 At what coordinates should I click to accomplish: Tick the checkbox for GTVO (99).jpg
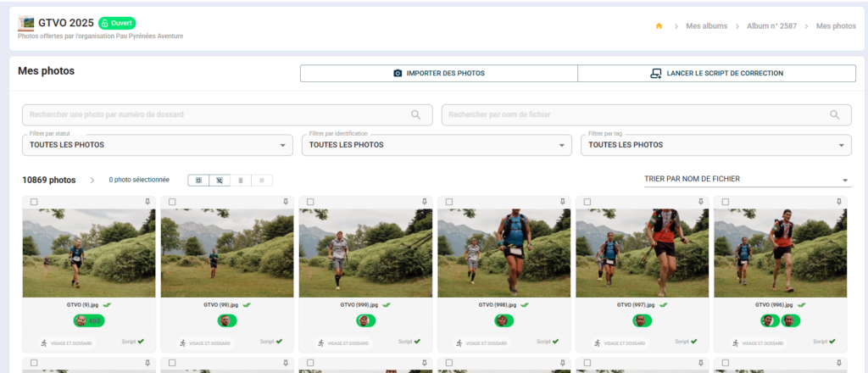(172, 202)
